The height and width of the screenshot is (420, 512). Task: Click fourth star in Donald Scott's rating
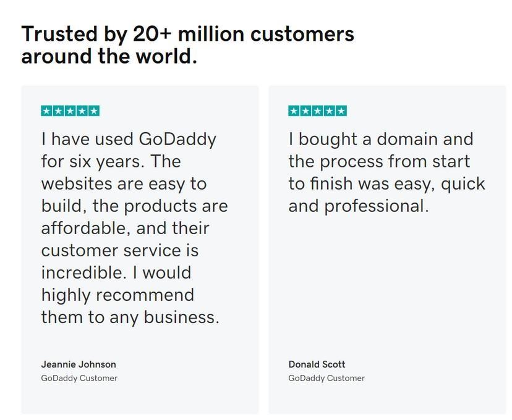329,111
